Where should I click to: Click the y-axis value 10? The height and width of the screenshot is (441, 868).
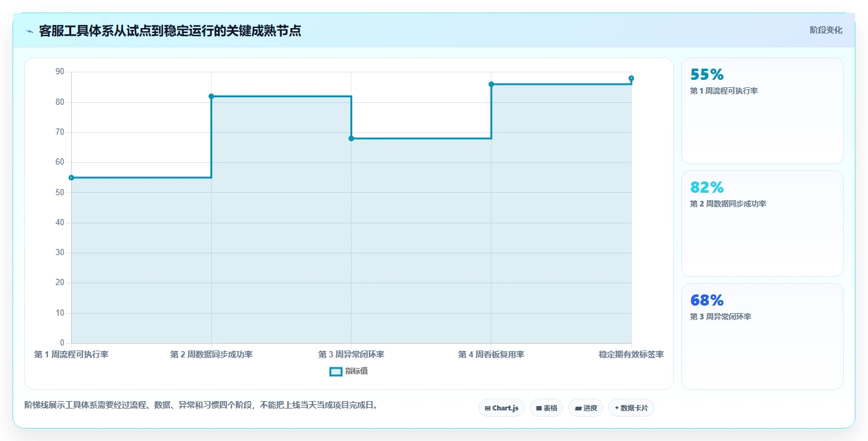(x=60, y=313)
